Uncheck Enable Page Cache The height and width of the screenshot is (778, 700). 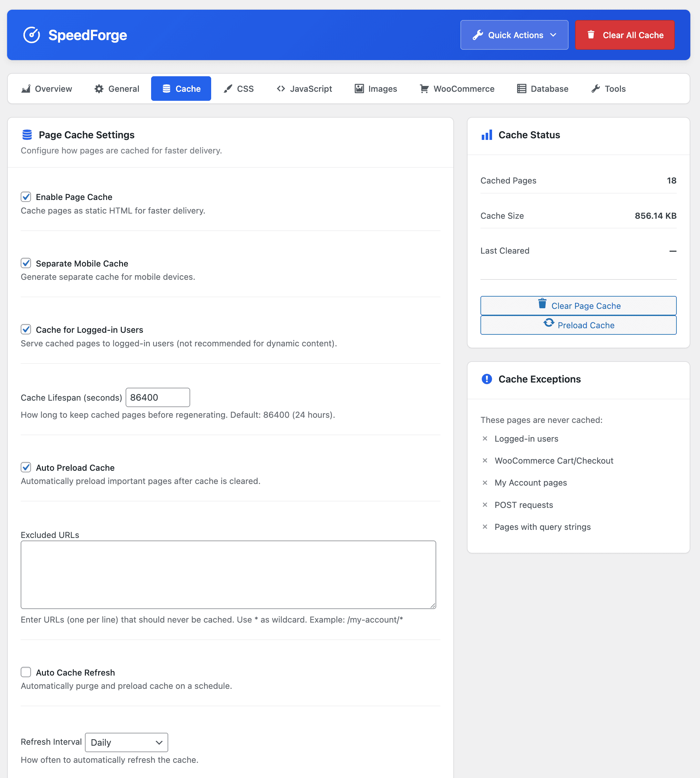(26, 197)
